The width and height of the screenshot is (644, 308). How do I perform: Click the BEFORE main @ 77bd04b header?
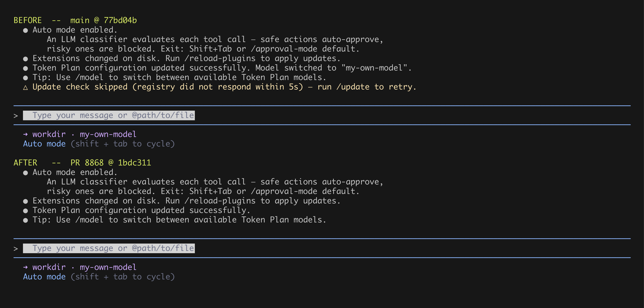pyautogui.click(x=75, y=20)
